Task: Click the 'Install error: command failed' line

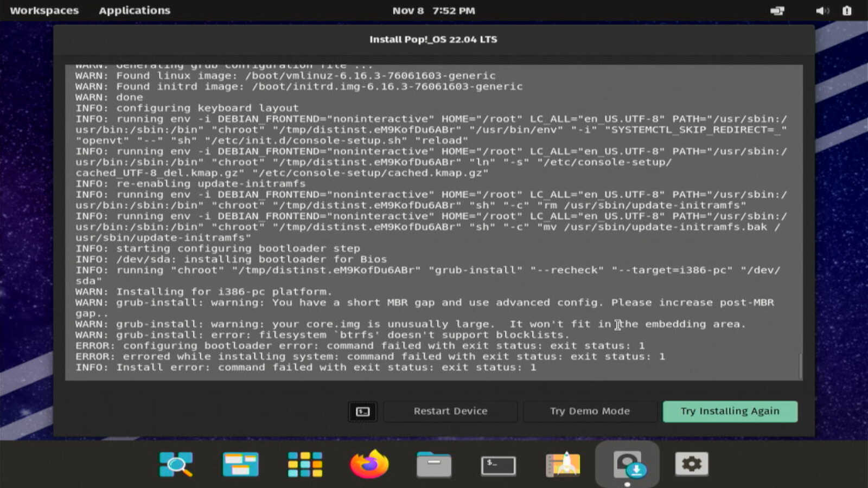Action: [x=306, y=368]
